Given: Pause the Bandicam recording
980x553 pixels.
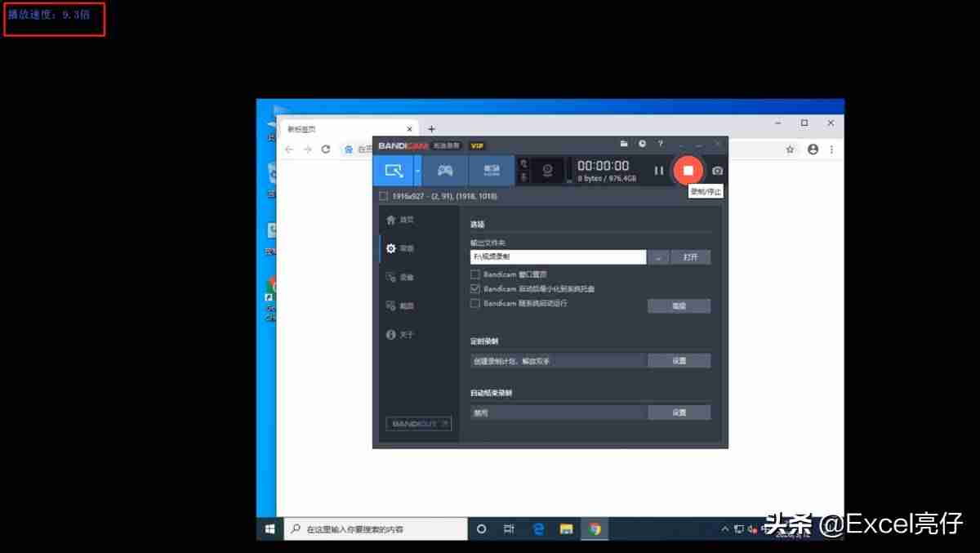Looking at the screenshot, I should pyautogui.click(x=659, y=171).
